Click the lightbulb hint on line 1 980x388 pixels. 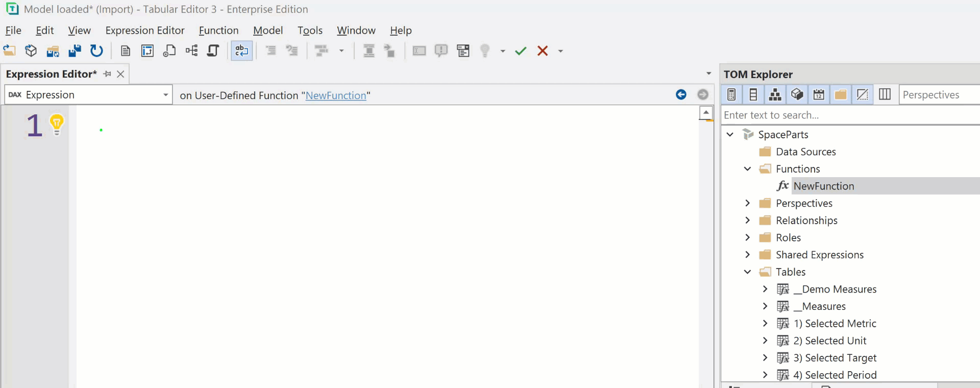point(57,124)
